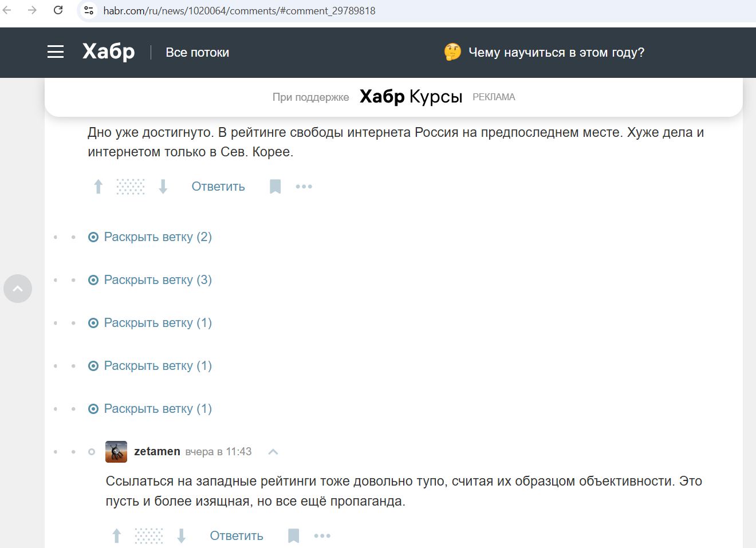Reveal hidden rating score of the top comment
The image size is (756, 548).
point(130,186)
